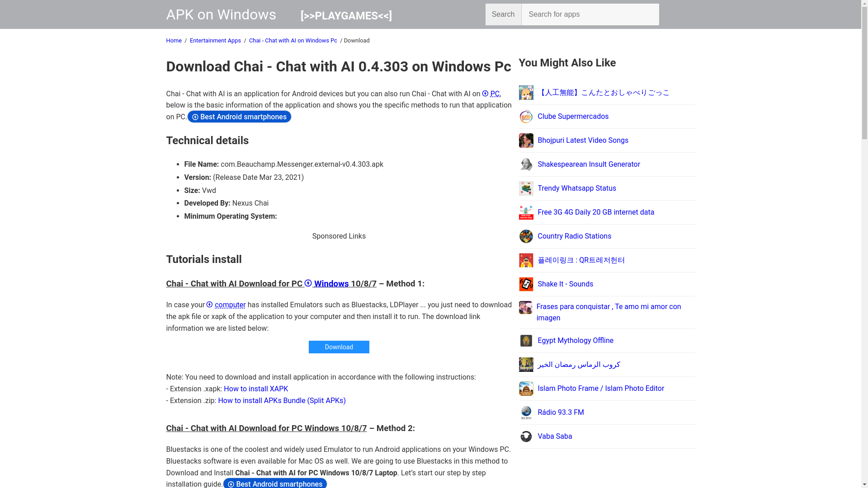This screenshot has height=488, width=868.
Task: Open the Japanese AI chat app link
Action: 604,93
